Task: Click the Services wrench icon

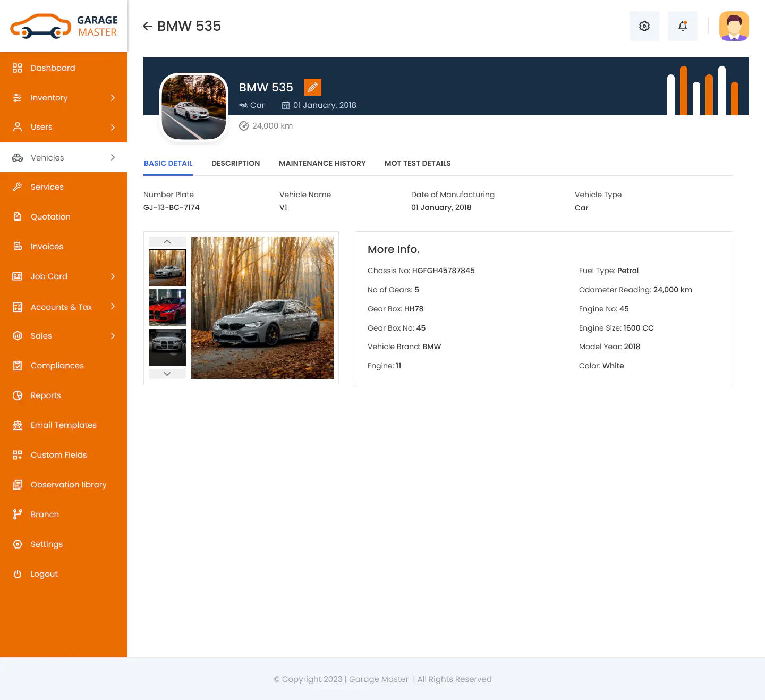Action: [18, 187]
